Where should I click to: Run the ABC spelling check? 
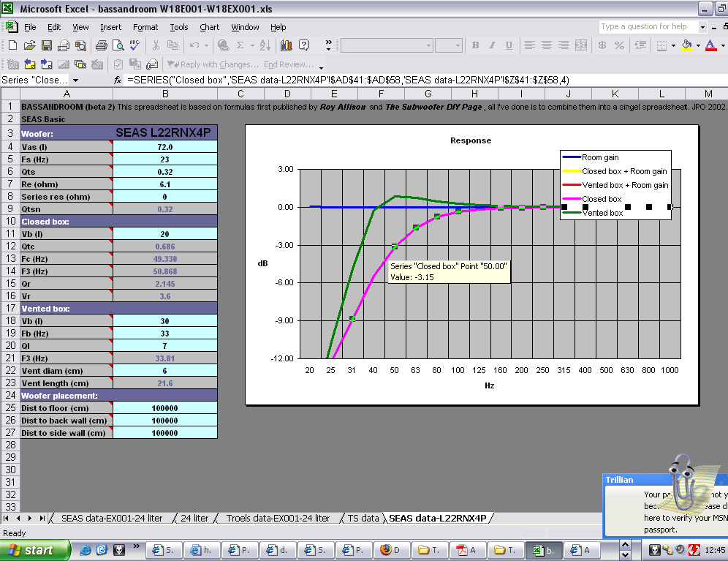point(135,45)
